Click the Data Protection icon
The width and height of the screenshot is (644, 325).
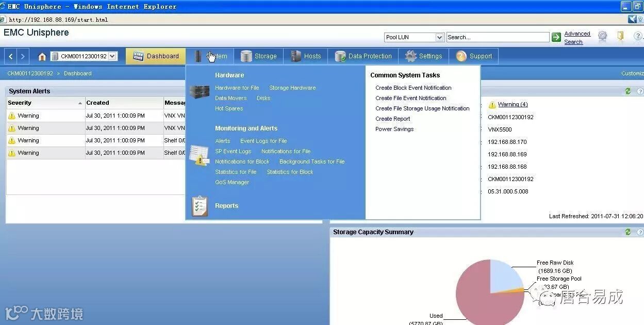click(x=340, y=56)
